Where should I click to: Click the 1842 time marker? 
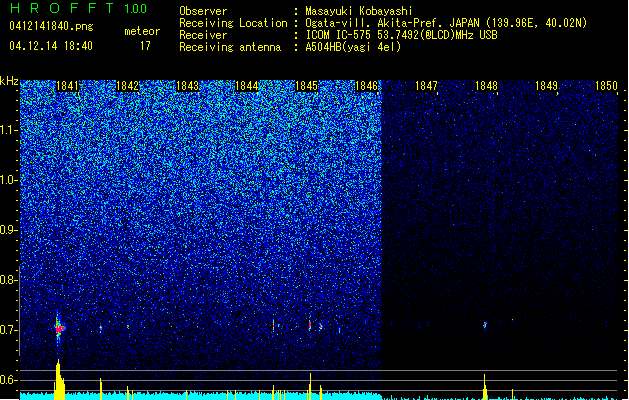(127, 86)
